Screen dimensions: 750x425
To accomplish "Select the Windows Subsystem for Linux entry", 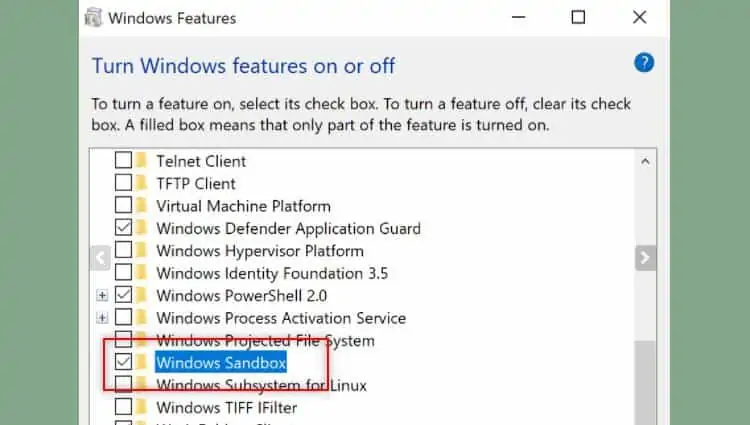I will click(x=261, y=385).
